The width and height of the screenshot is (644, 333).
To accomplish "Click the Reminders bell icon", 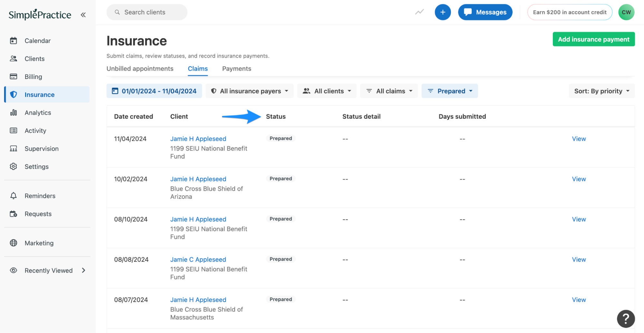I will 13,196.
